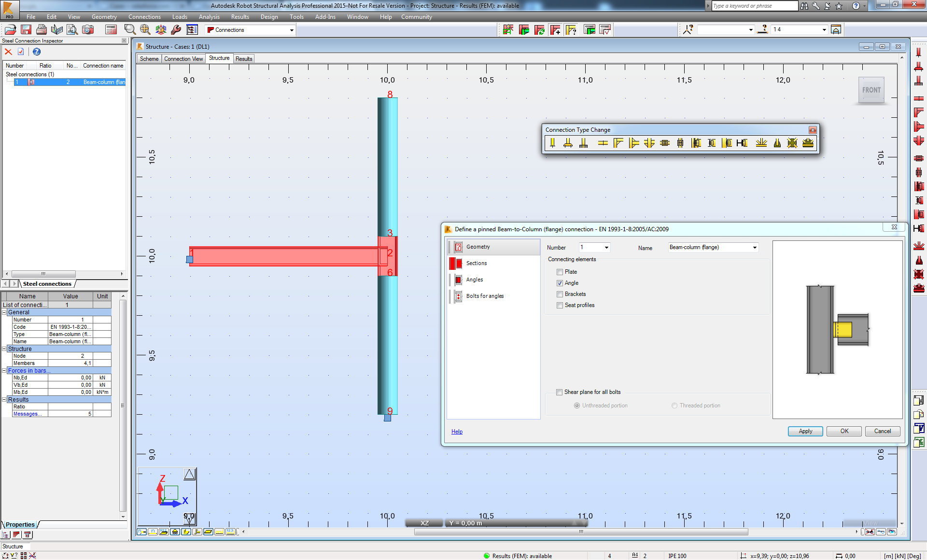927x560 pixels.
Task: Click the keyword search input field
Action: pos(755,6)
